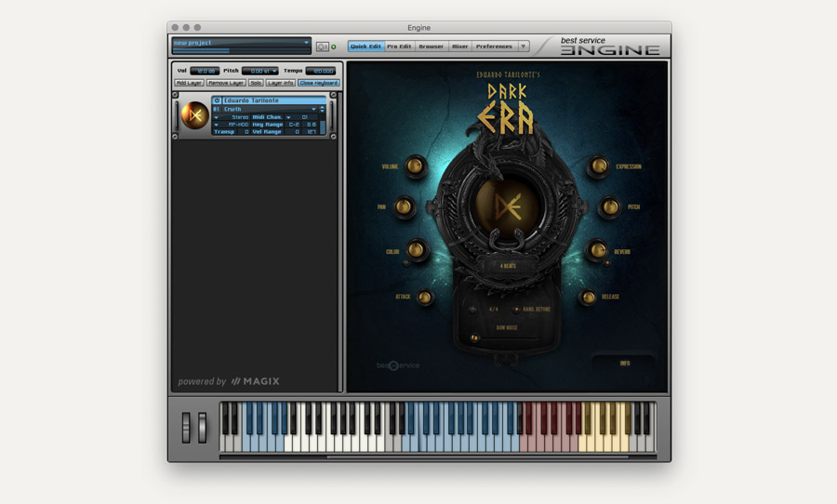The height and width of the screenshot is (504, 837).
Task: Open the Cruth preset dropdown
Action: point(312,109)
